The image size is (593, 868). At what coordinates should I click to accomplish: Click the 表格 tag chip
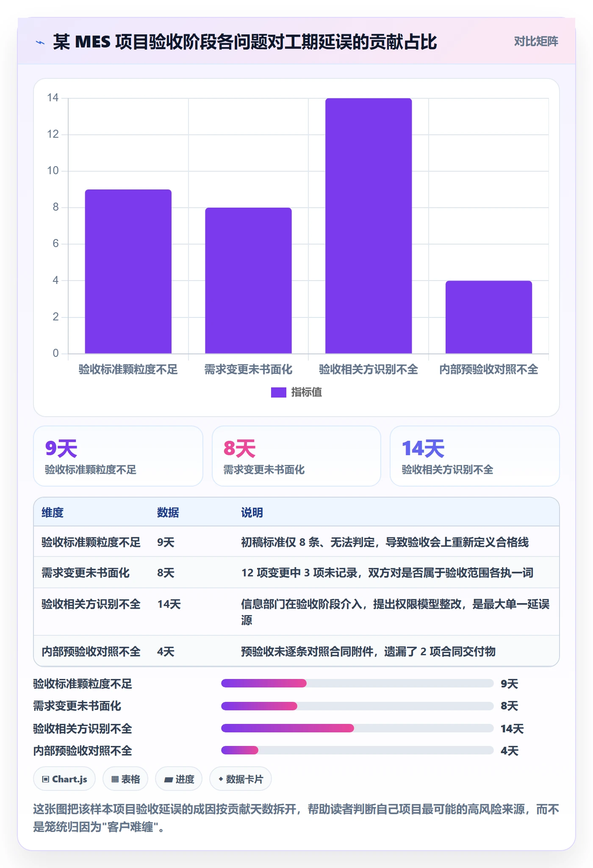(125, 779)
